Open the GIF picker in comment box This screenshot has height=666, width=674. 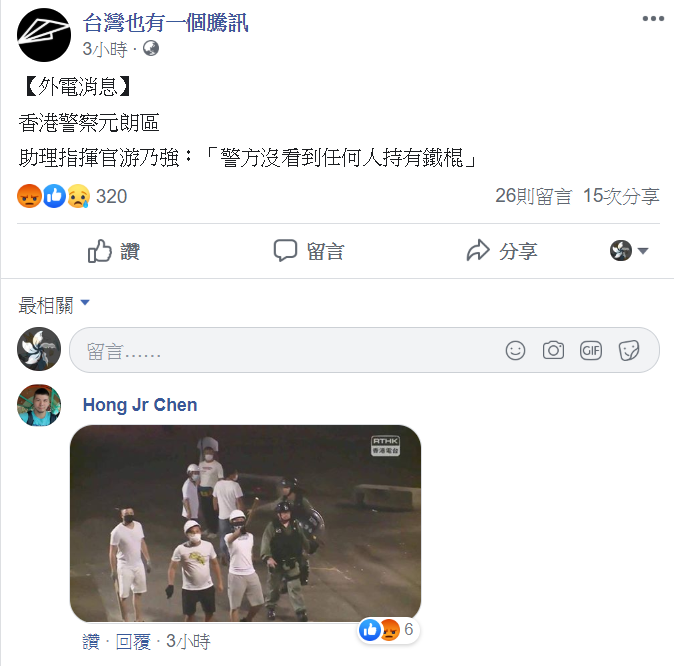[x=591, y=350]
